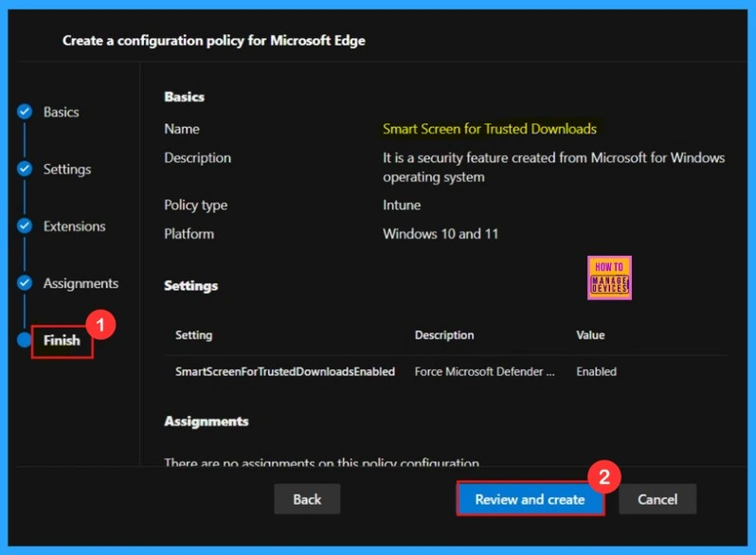756x555 pixels.
Task: Click the 'Description' table column header
Action: pos(444,335)
